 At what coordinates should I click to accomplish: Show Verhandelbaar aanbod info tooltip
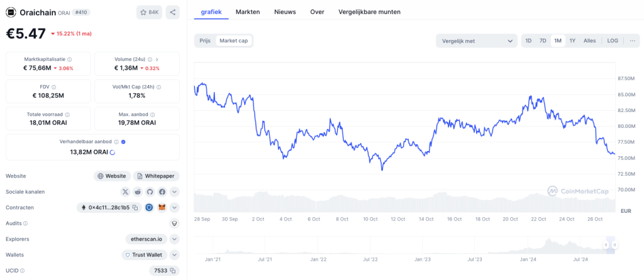(116, 142)
